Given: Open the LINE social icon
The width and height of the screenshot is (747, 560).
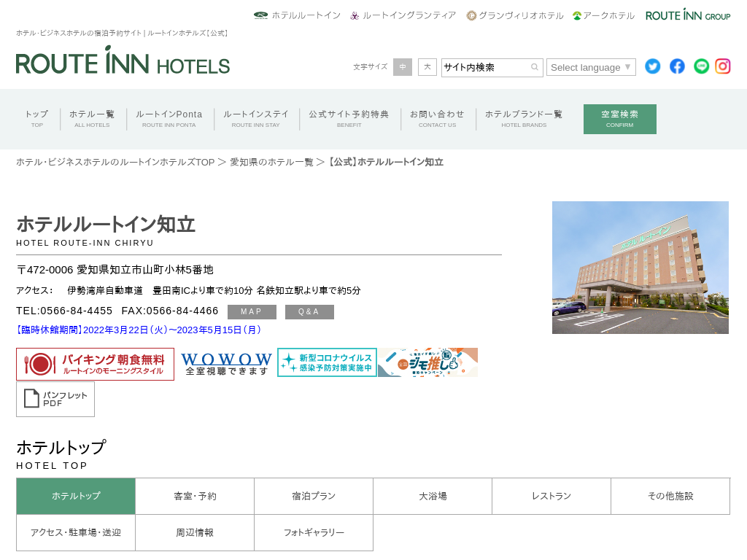Looking at the screenshot, I should click(701, 66).
